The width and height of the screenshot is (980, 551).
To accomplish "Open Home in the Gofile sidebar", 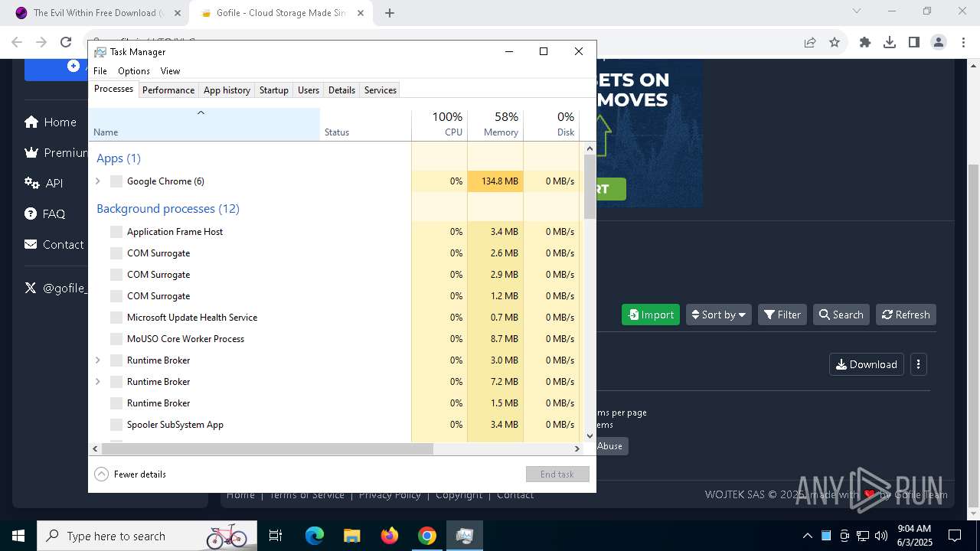I will (51, 122).
